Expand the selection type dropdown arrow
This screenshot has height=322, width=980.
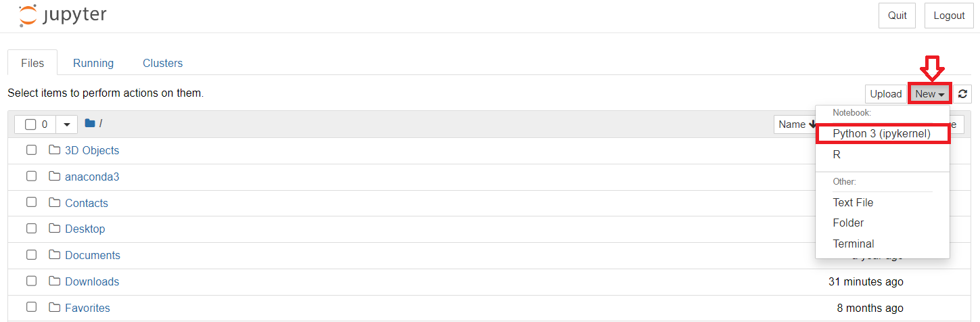[x=66, y=124]
